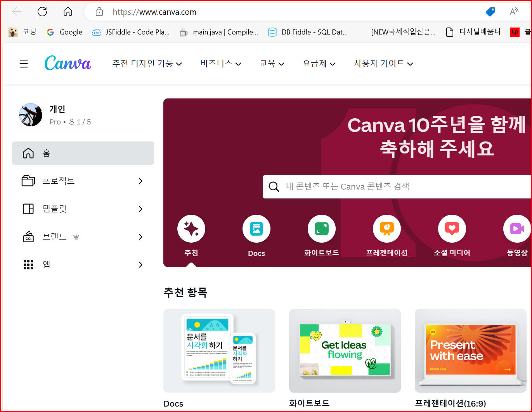Open the Google bookmark
Image resolution: width=532 pixels, height=412 pixels.
click(x=64, y=32)
